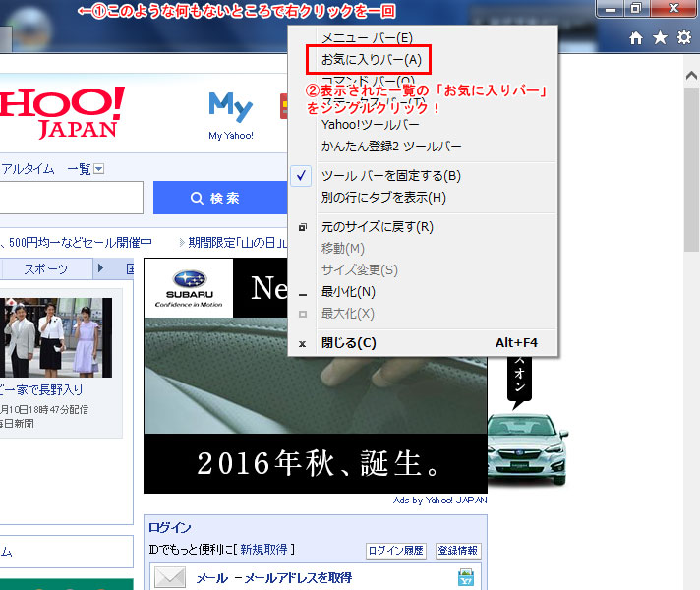Expand the 一覧 dropdown arrow
Image resolution: width=700 pixels, height=590 pixels.
coord(98,169)
